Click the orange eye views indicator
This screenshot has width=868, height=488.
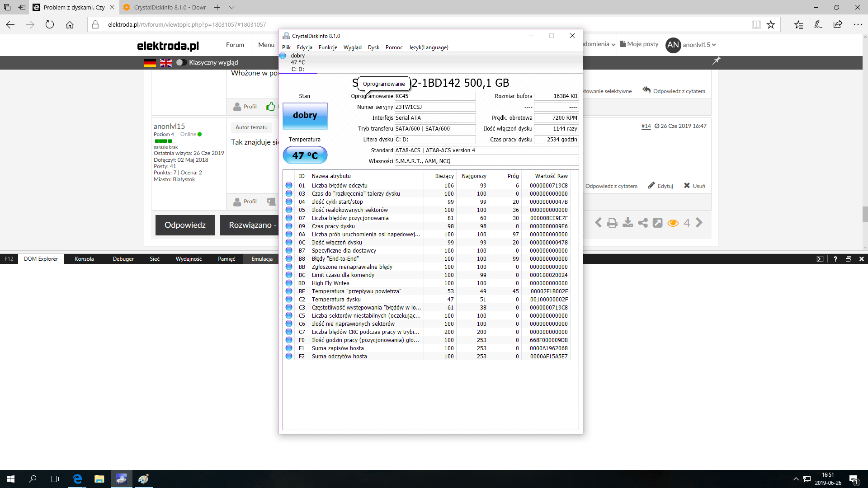point(673,222)
